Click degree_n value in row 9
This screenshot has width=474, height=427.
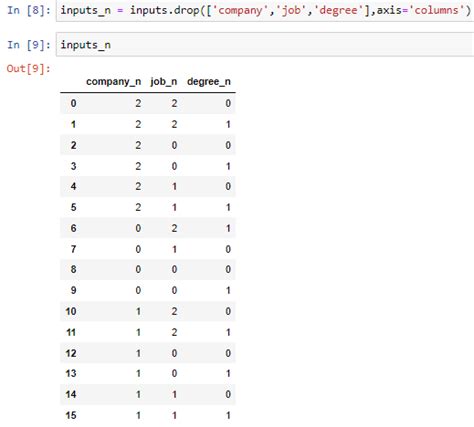228,290
